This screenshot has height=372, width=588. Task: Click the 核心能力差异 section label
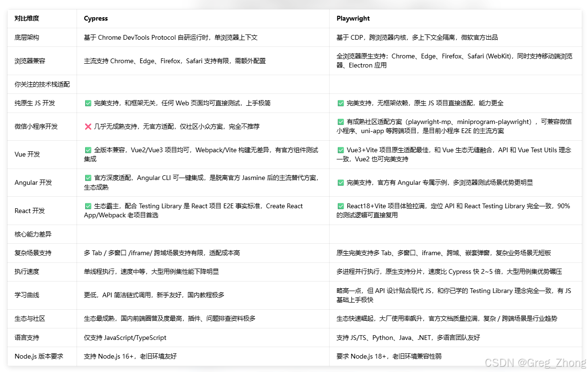tap(33, 234)
